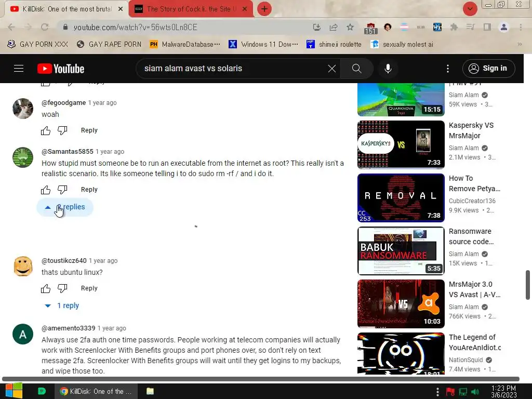This screenshot has height=399, width=532.
Task: Open the taskbar clock showing 1:23 PM
Action: (x=504, y=392)
